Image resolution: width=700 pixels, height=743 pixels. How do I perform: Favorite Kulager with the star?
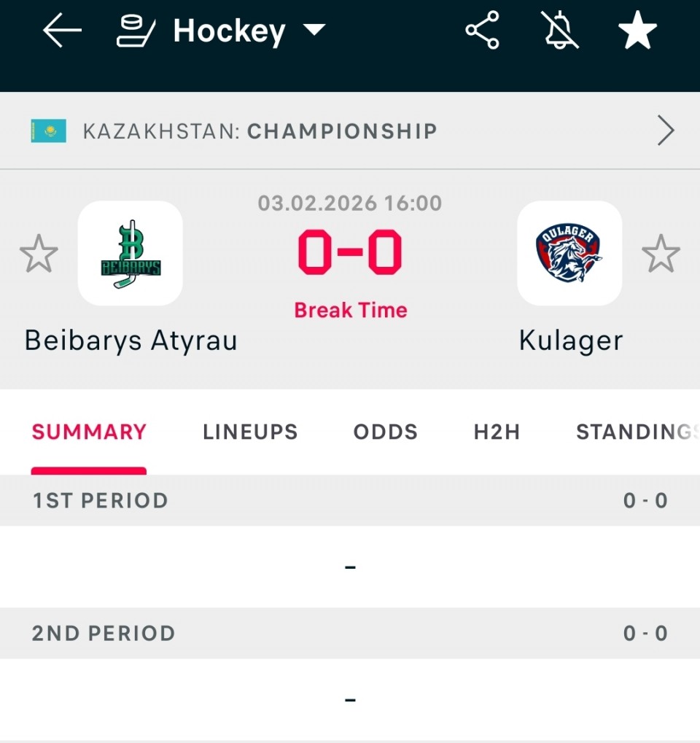(661, 254)
